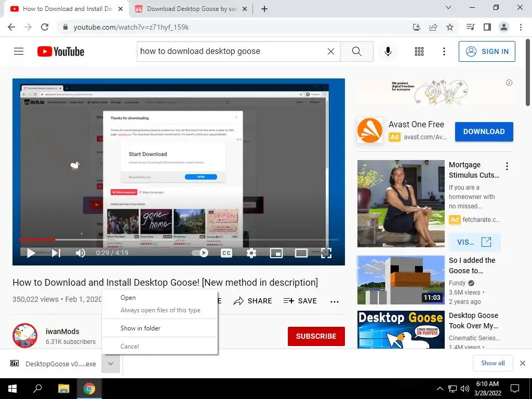Screen dimensions: 532x399
Task: Reload the page
Action: click(45, 27)
